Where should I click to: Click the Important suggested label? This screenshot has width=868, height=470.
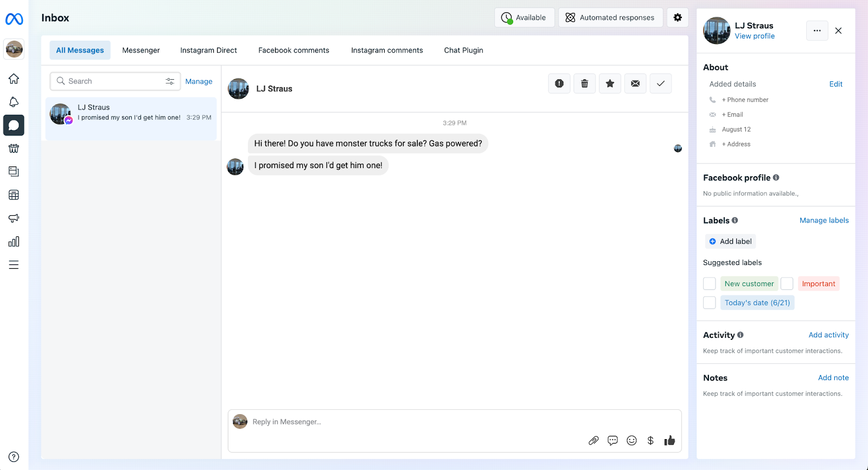(x=819, y=284)
